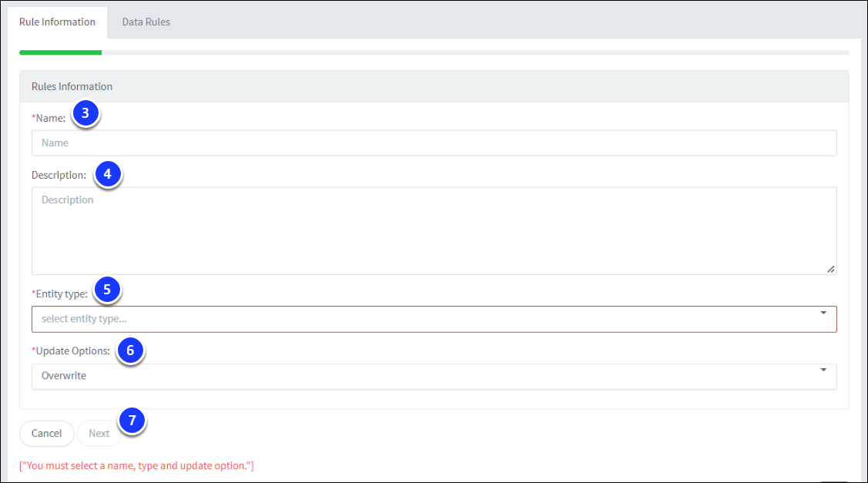The height and width of the screenshot is (483, 868).
Task: Click the Cancel button
Action: pos(46,433)
